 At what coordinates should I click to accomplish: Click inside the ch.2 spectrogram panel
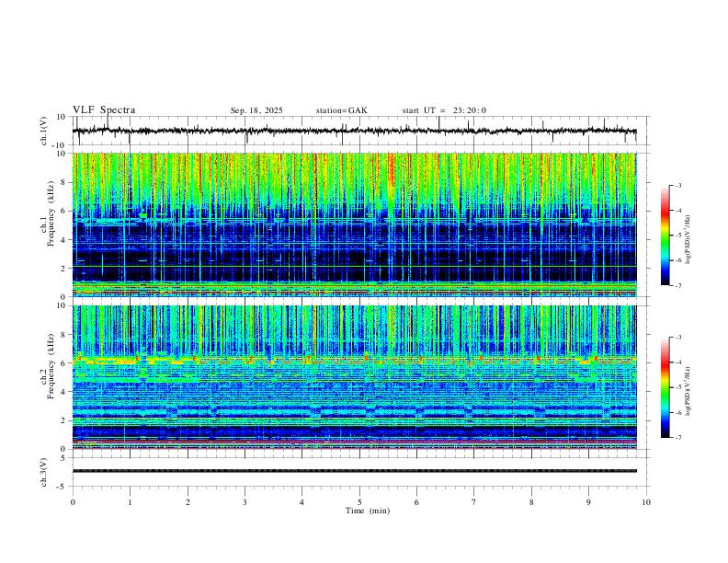coord(354,377)
